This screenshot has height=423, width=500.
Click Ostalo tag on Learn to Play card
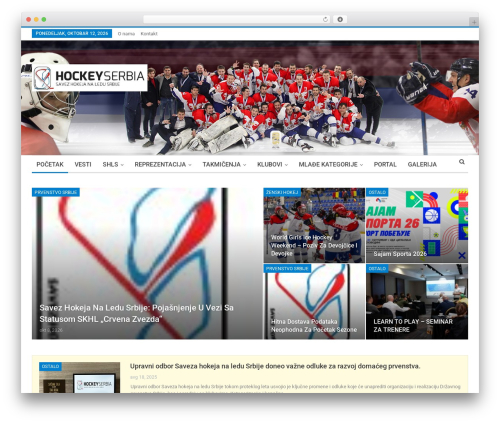(377, 268)
